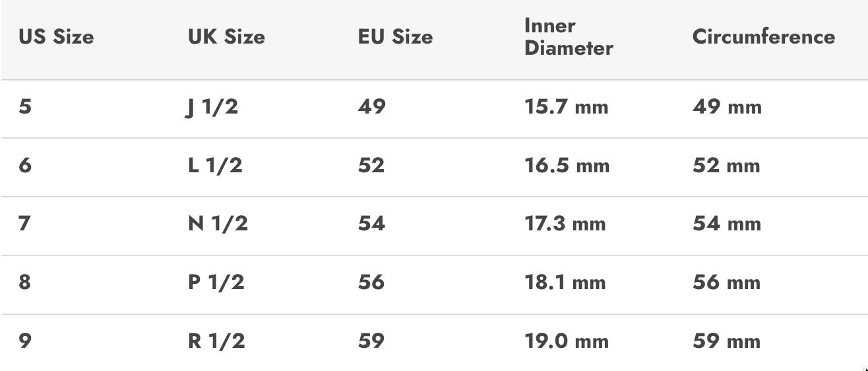Select the UK size R 1/2 cell

pos(216,341)
